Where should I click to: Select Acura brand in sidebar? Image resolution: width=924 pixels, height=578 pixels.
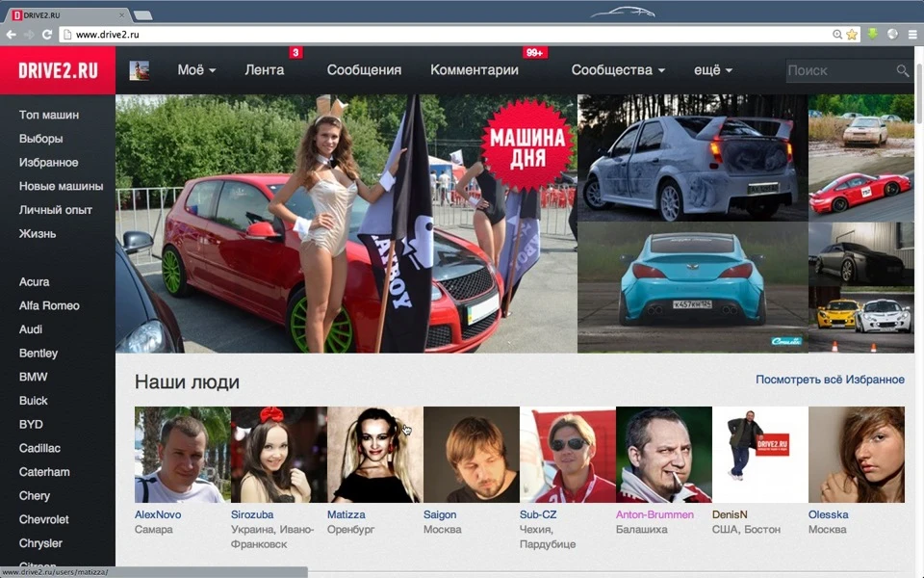pyautogui.click(x=35, y=282)
